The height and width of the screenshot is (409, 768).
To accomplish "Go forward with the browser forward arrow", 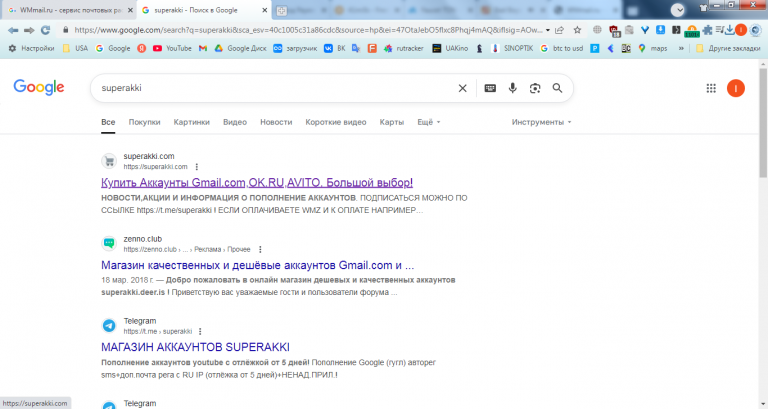I will pyautogui.click(x=29, y=30).
